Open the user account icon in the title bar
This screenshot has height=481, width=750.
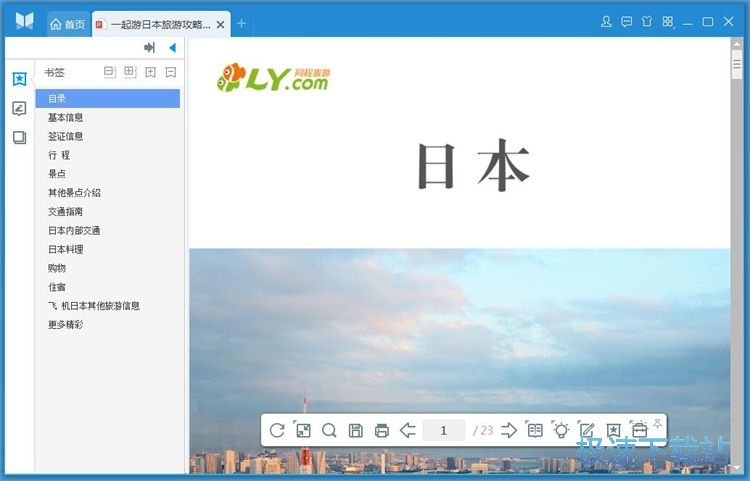606,22
